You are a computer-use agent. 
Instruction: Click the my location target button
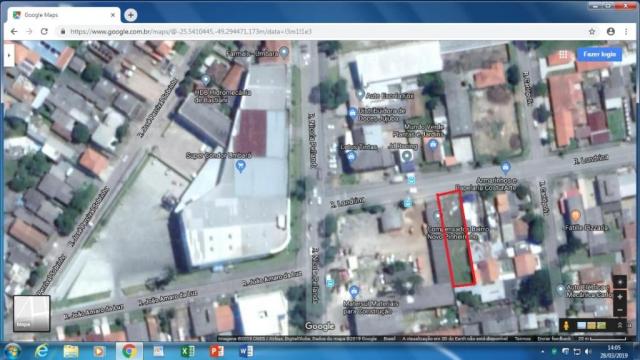pos(620,282)
